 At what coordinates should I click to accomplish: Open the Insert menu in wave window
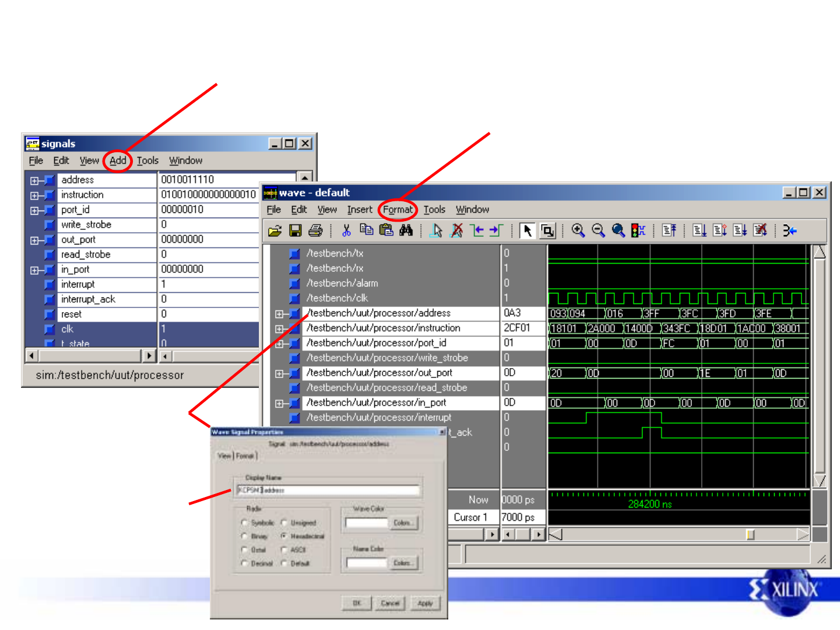[360, 209]
